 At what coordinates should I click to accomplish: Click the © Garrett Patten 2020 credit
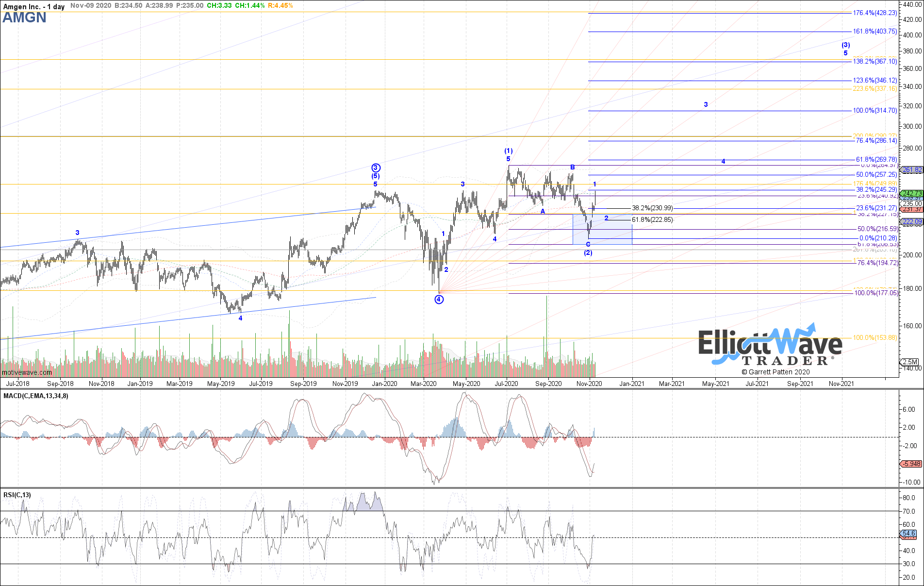tap(775, 372)
